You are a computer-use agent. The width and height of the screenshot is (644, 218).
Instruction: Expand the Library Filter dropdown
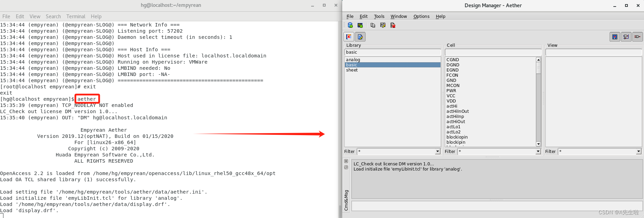pyautogui.click(x=437, y=152)
